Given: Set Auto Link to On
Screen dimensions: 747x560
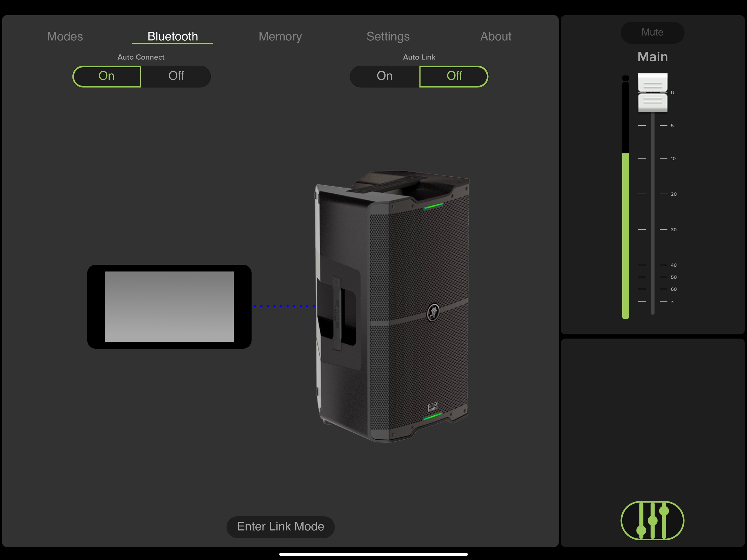Looking at the screenshot, I should coord(385,76).
